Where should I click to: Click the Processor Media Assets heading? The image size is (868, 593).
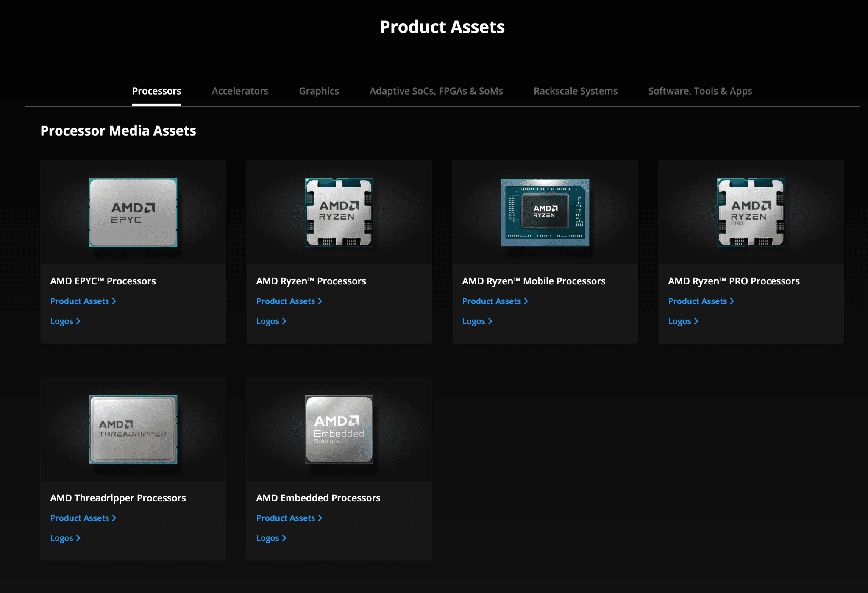click(118, 131)
